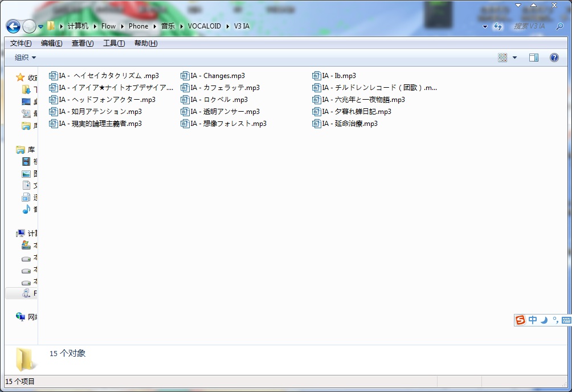Select 计算机 in the address breadcrumb
Image resolution: width=572 pixels, height=392 pixels.
coord(78,26)
